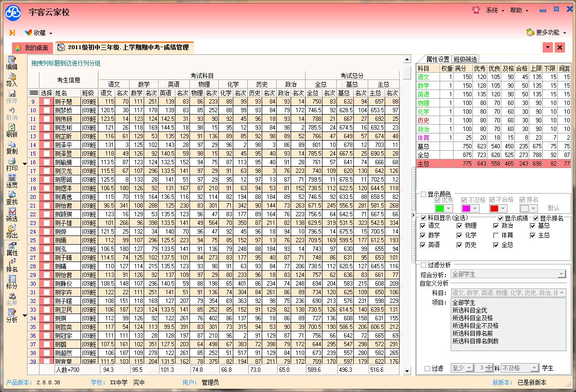
Task: Click the 打印 (Print) sidebar icon
Action: 12,164
